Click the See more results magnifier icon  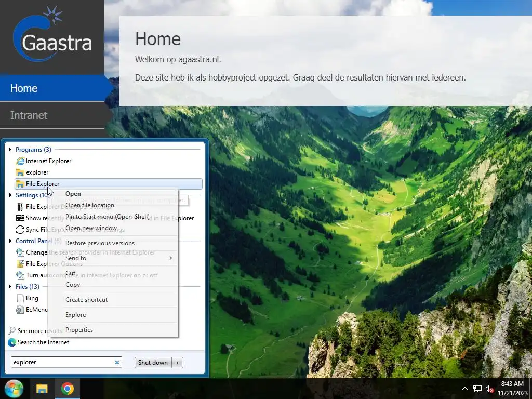pyautogui.click(x=12, y=331)
